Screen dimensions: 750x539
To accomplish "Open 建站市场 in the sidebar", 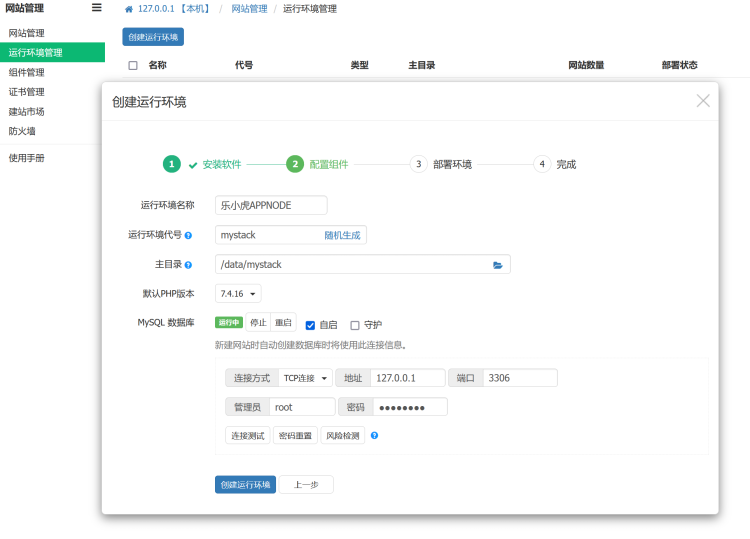I will click(26, 111).
